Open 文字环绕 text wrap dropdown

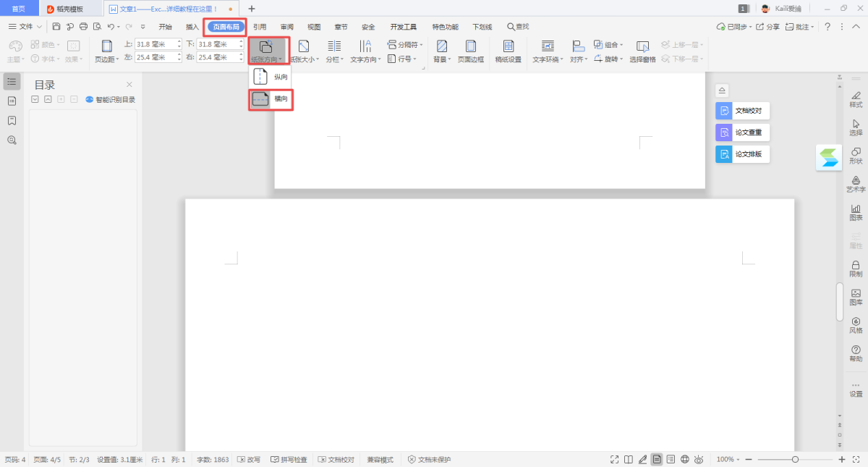tap(548, 51)
